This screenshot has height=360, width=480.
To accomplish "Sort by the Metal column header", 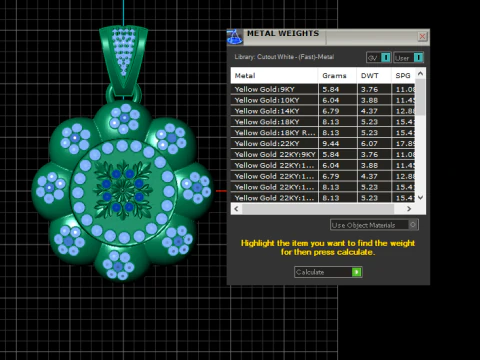I will point(274,76).
